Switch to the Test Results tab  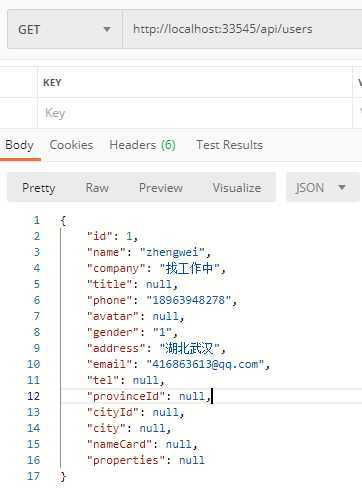[229, 145]
